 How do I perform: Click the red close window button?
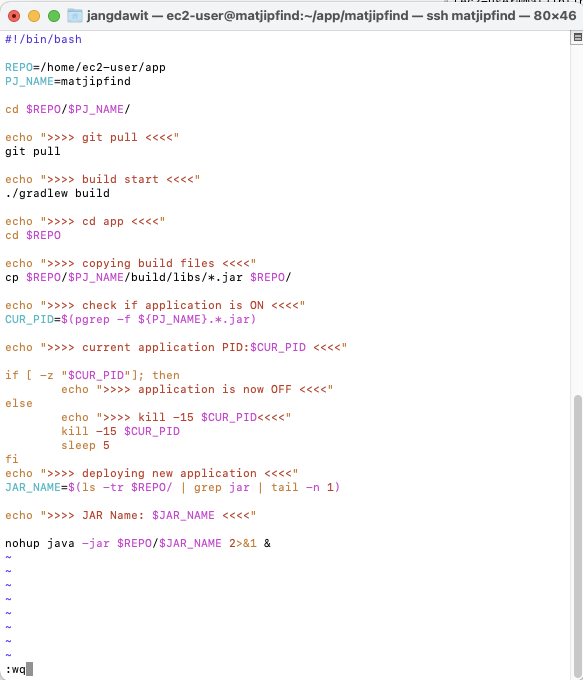14,16
